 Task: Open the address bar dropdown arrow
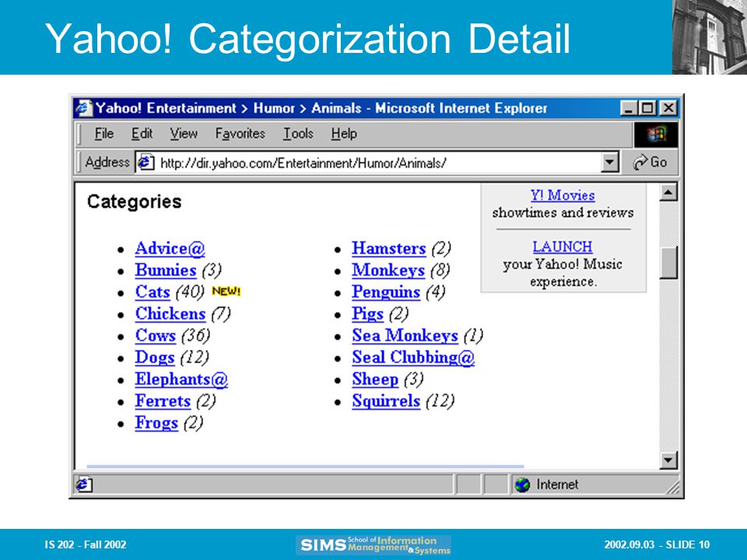[x=609, y=163]
